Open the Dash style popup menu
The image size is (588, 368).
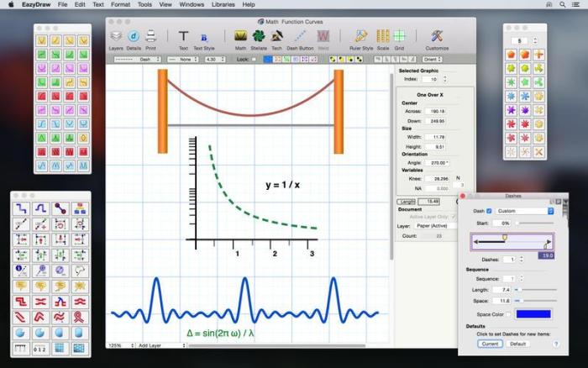click(x=137, y=60)
